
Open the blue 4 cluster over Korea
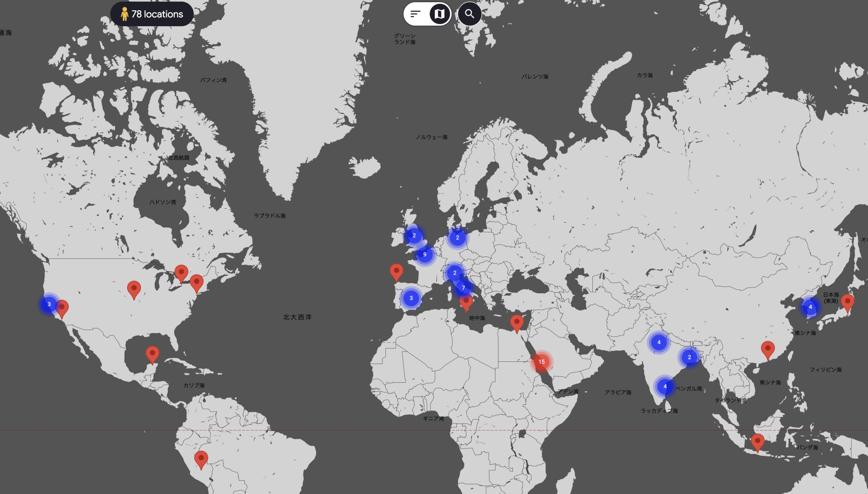coord(810,307)
